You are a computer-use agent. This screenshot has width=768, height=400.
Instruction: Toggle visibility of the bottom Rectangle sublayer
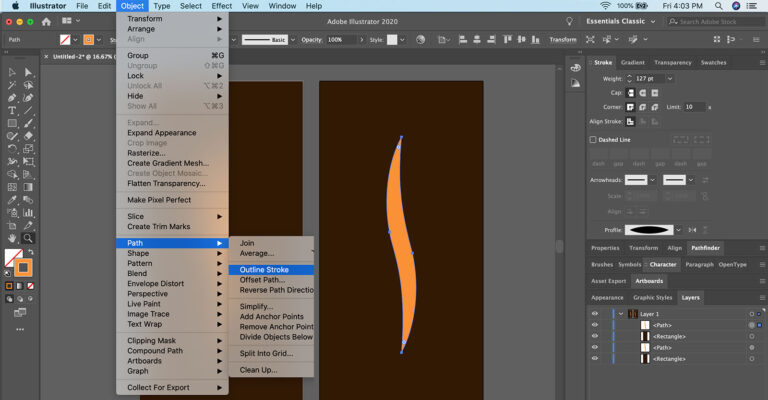pyautogui.click(x=595, y=358)
